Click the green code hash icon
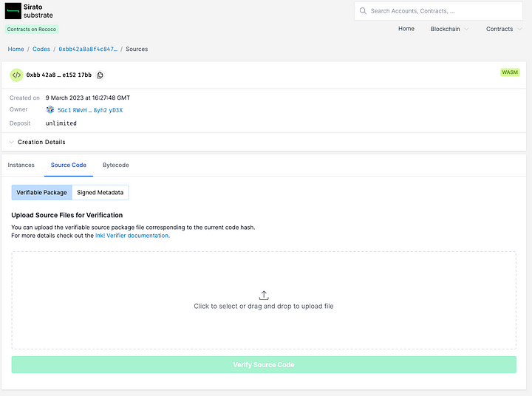This screenshot has width=532, height=396. tap(16, 75)
